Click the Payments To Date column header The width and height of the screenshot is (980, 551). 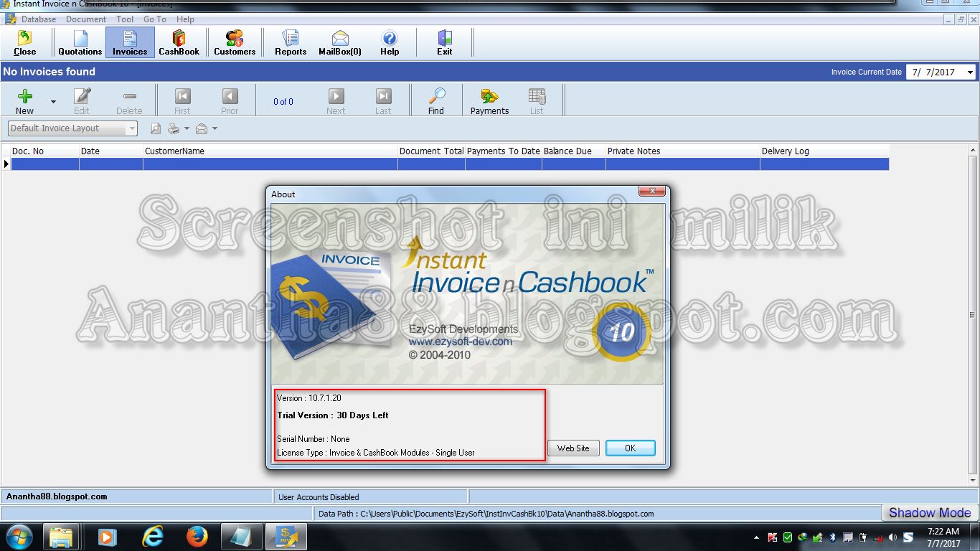point(504,151)
